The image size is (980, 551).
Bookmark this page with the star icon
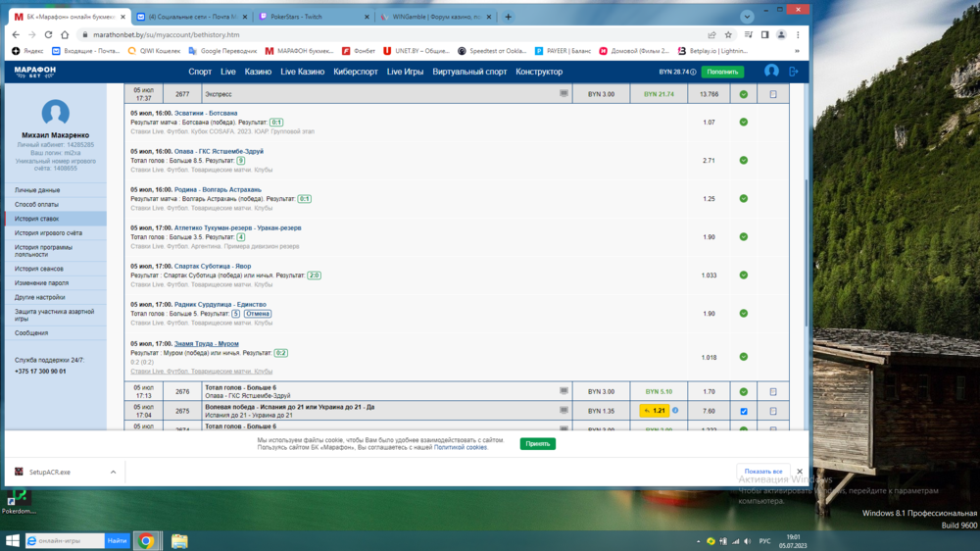point(728,34)
